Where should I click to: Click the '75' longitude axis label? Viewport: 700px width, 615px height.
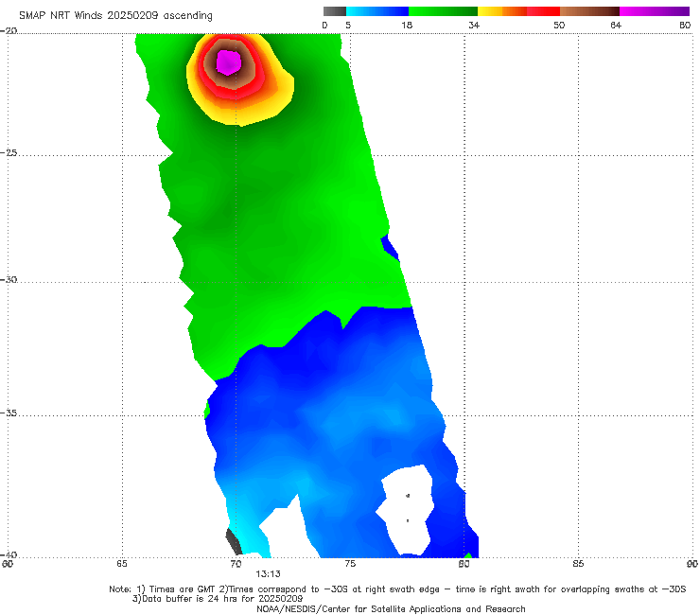pyautogui.click(x=350, y=564)
